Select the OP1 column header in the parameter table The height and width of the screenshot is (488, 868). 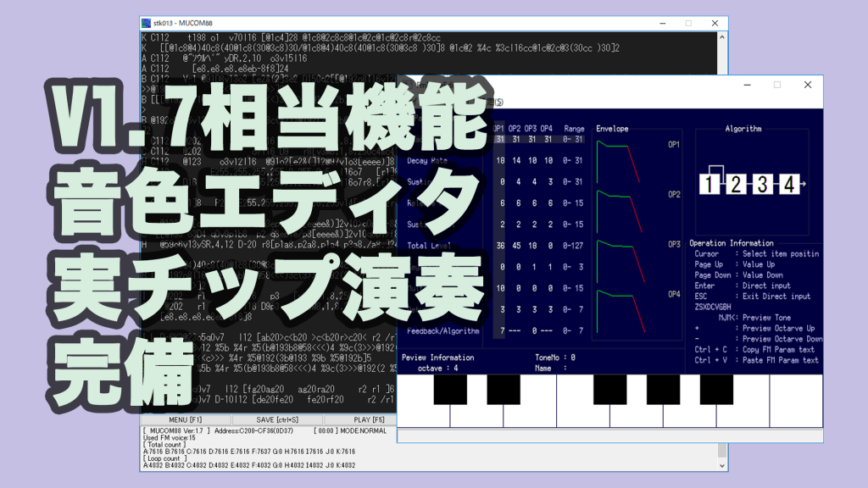coord(498,127)
